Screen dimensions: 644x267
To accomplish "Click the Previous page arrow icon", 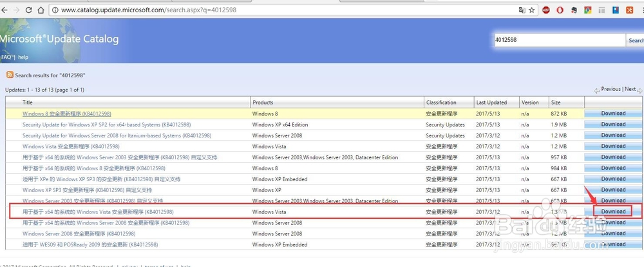I will point(597,90).
